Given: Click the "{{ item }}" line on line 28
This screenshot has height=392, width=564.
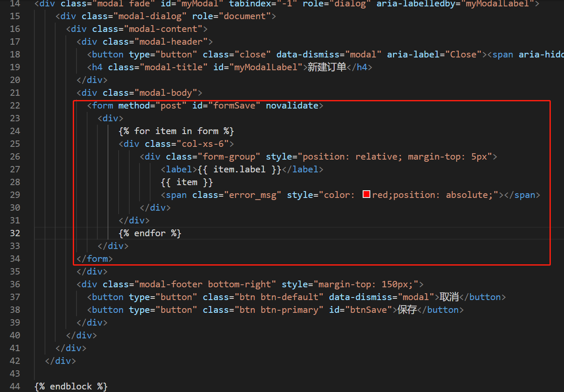Looking at the screenshot, I should [187, 182].
